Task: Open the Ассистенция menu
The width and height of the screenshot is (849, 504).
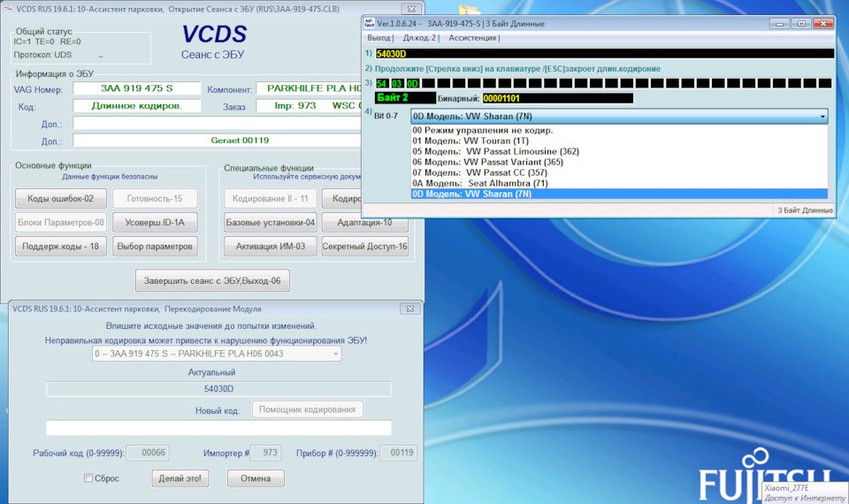Action: [x=472, y=38]
